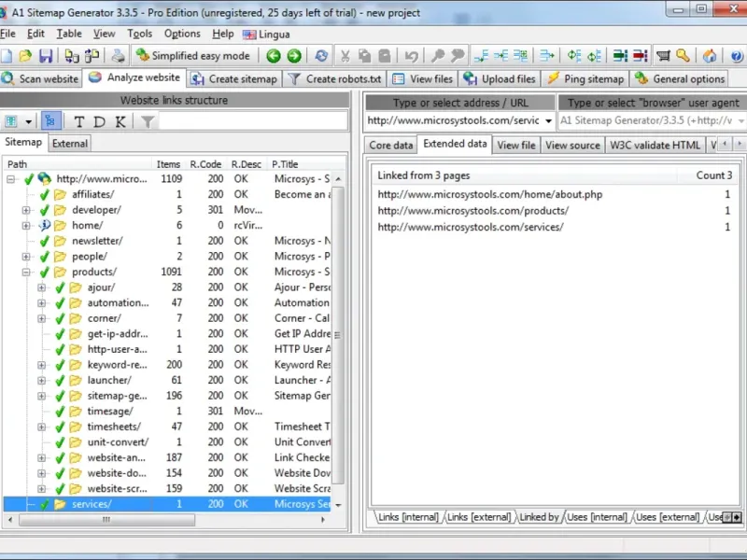This screenshot has height=560, width=747.
Task: Toggle the T column display button
Action: 79,121
